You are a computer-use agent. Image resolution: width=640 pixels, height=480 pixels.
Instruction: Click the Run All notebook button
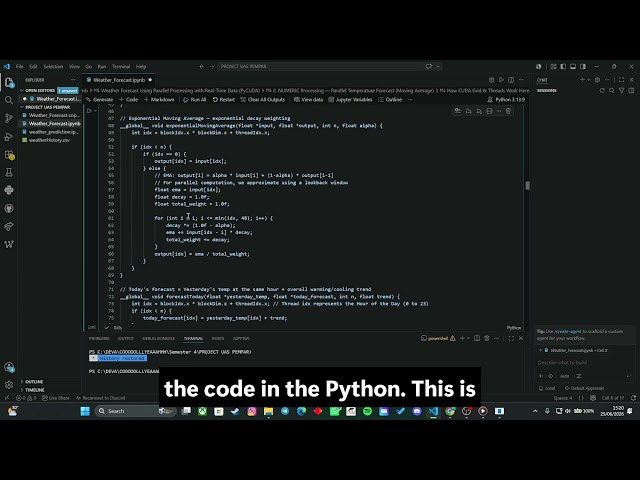click(x=194, y=100)
